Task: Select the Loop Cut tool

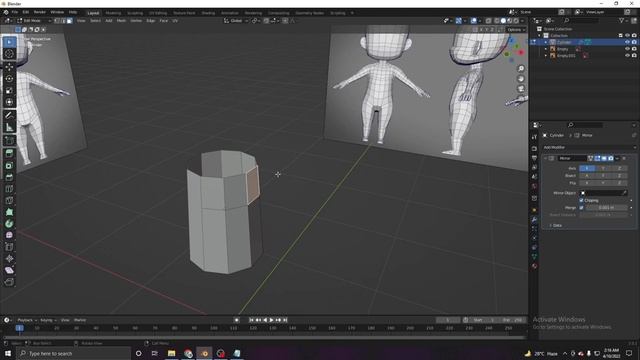Action: [9, 189]
